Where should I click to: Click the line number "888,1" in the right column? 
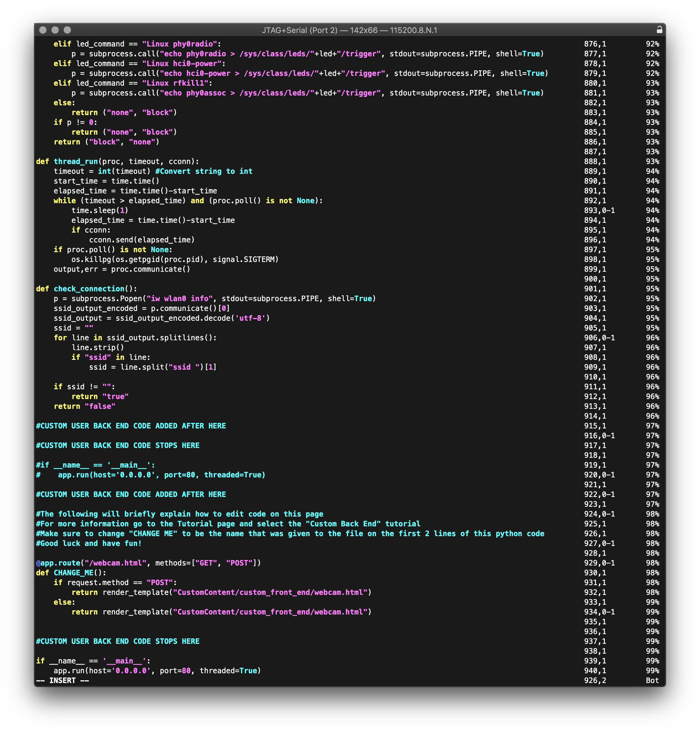pos(595,162)
